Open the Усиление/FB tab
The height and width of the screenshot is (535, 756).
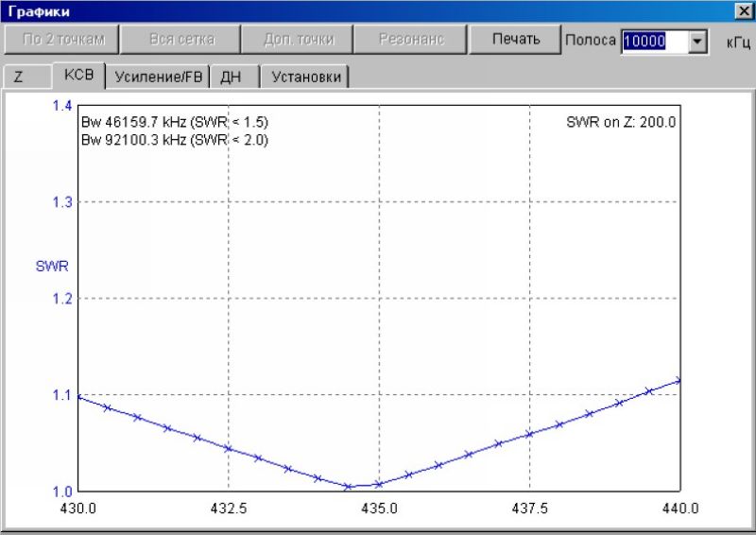tap(157, 77)
